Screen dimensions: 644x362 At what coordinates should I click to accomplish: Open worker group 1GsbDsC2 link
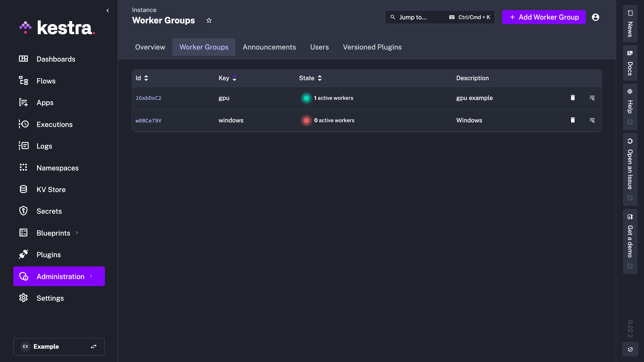[148, 98]
